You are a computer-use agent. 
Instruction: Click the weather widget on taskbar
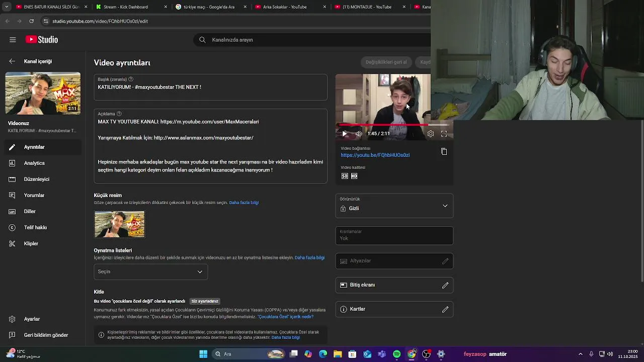point(24,354)
